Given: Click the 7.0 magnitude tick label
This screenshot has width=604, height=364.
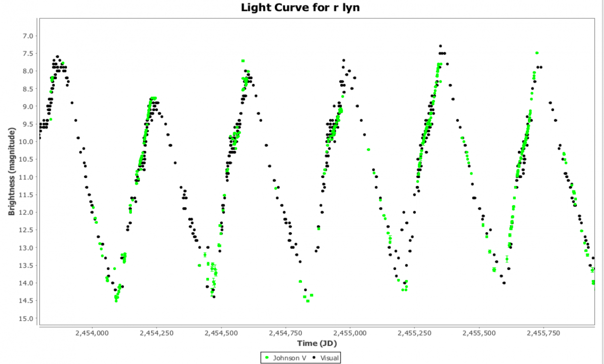Looking at the screenshot, I should (x=28, y=36).
